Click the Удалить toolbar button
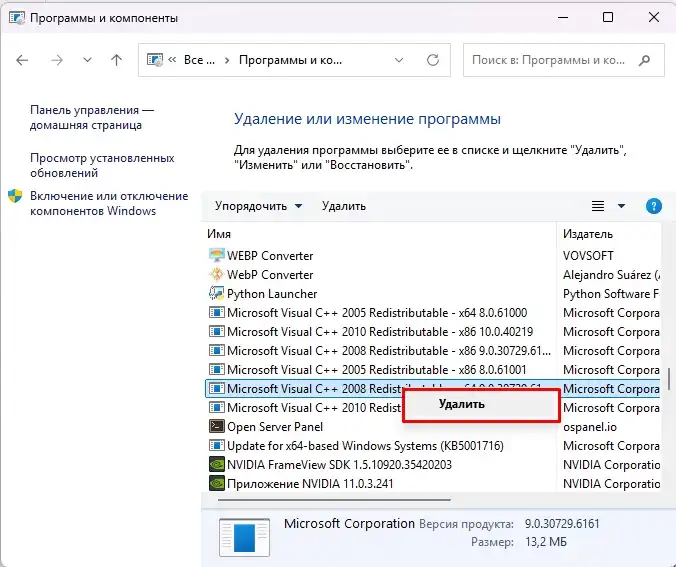The width and height of the screenshot is (676, 567). coord(344,206)
